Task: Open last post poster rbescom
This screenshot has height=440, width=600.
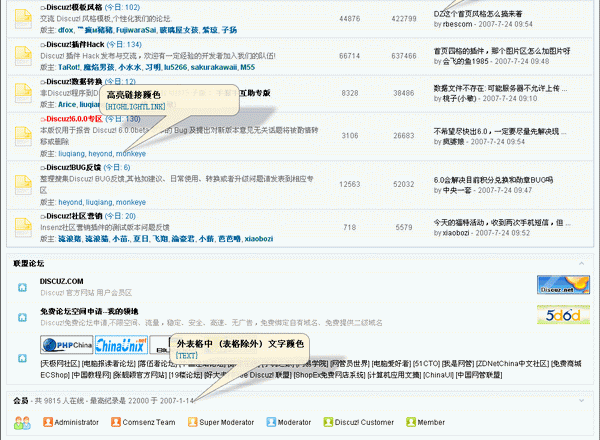Action: (x=457, y=24)
